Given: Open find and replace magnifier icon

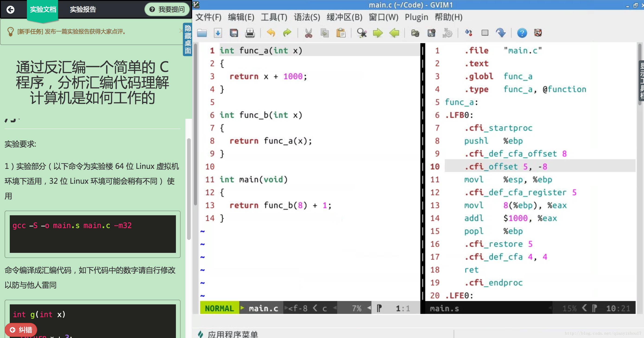Looking at the screenshot, I should click(x=362, y=33).
